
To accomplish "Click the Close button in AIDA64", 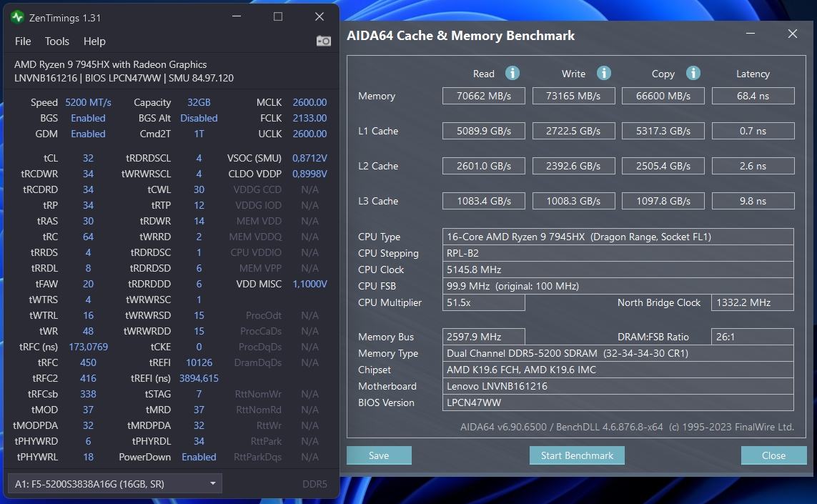I will 773,455.
